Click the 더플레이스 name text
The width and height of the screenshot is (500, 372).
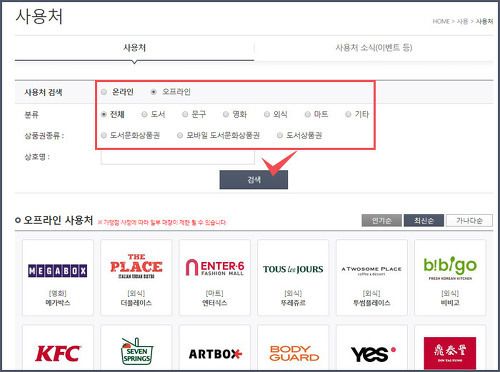(x=136, y=303)
